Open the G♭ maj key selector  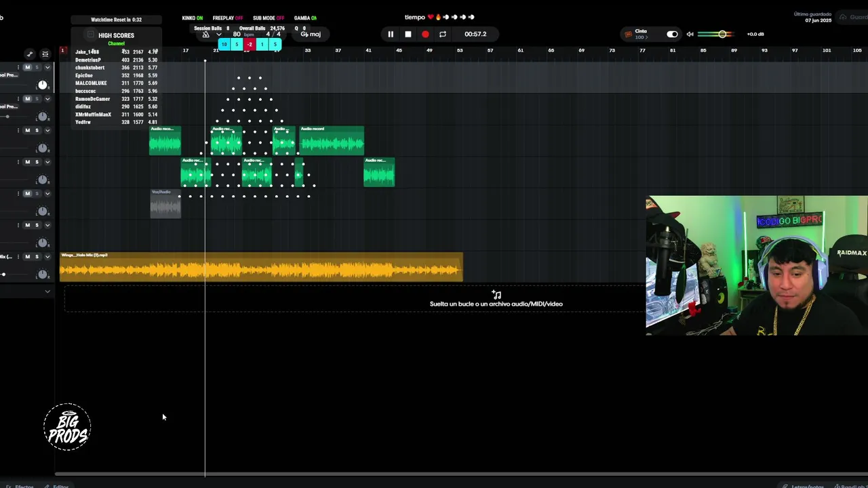tap(311, 34)
